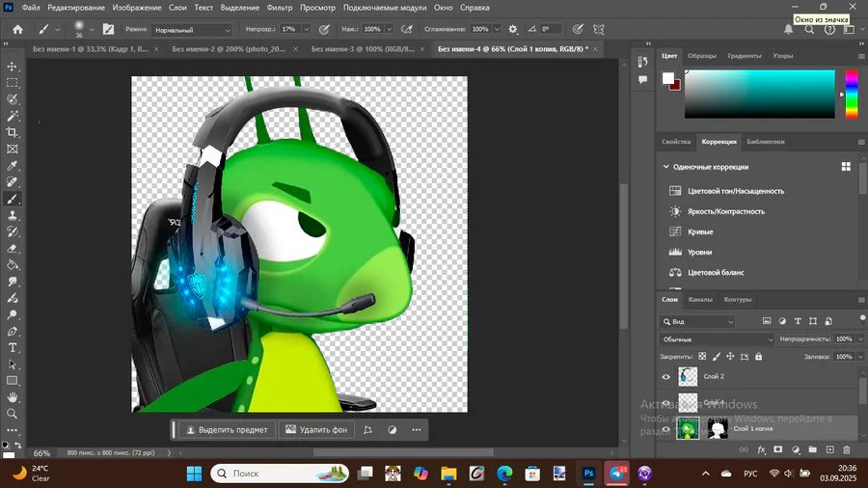Switch to Без имени-2 document tab
Screen dimensions: 868x488
(229, 49)
